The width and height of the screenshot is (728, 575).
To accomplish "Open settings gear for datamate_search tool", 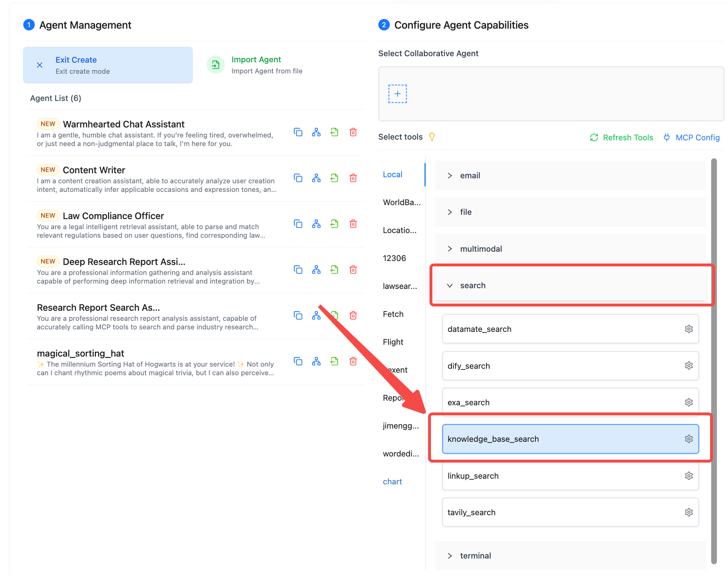I will click(689, 329).
